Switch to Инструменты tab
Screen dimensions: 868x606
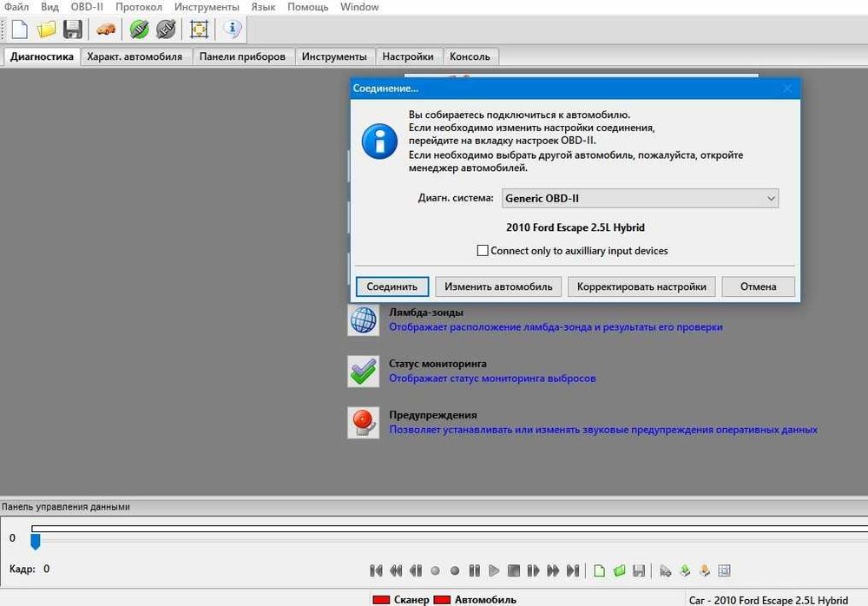(334, 56)
